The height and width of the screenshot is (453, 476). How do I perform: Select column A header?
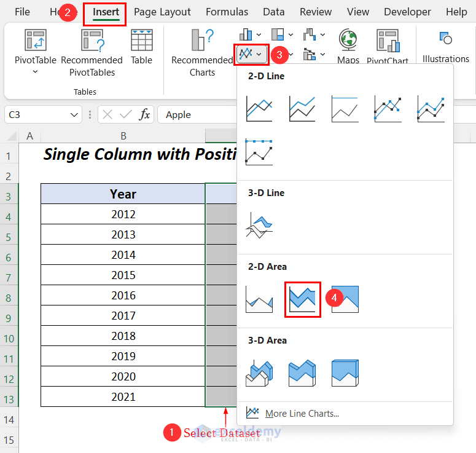pos(29,136)
